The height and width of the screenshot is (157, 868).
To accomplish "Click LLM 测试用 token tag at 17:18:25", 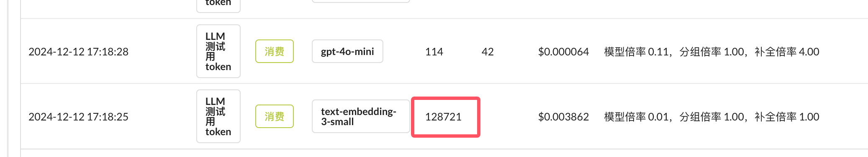I will [x=218, y=116].
